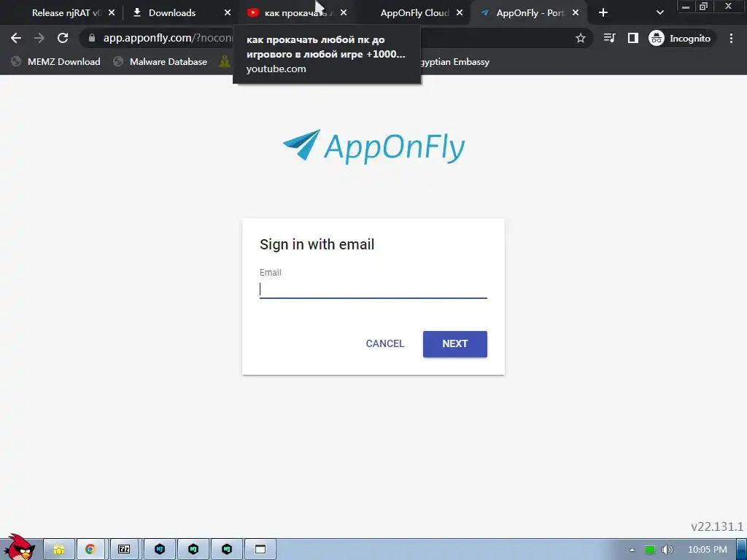This screenshot has height=560, width=747.
Task: Go back with the browser back arrow
Action: point(16,38)
